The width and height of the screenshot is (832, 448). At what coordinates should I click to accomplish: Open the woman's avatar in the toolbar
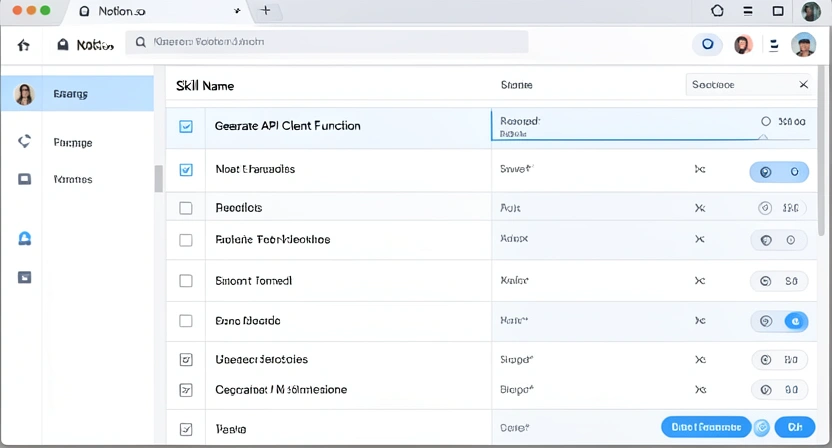[x=743, y=45]
